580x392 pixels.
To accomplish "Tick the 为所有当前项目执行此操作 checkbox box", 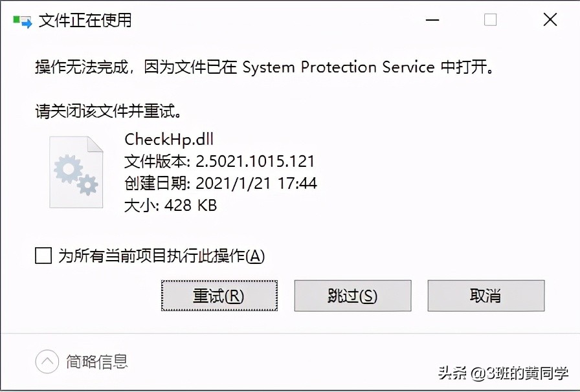I will tap(43, 256).
